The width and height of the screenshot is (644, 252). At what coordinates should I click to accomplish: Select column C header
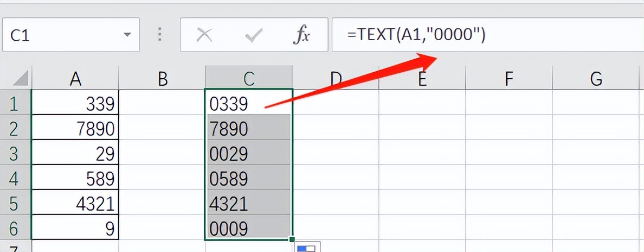coord(249,79)
